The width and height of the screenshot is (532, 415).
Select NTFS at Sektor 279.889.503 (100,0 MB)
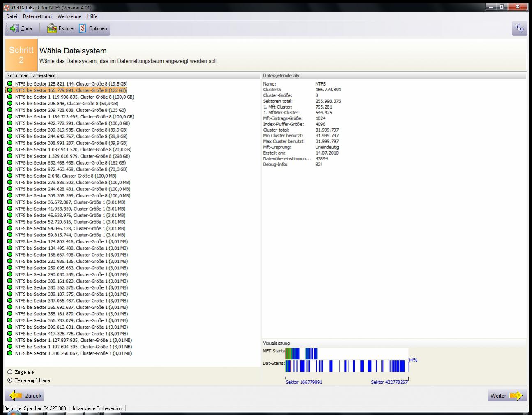click(x=69, y=183)
